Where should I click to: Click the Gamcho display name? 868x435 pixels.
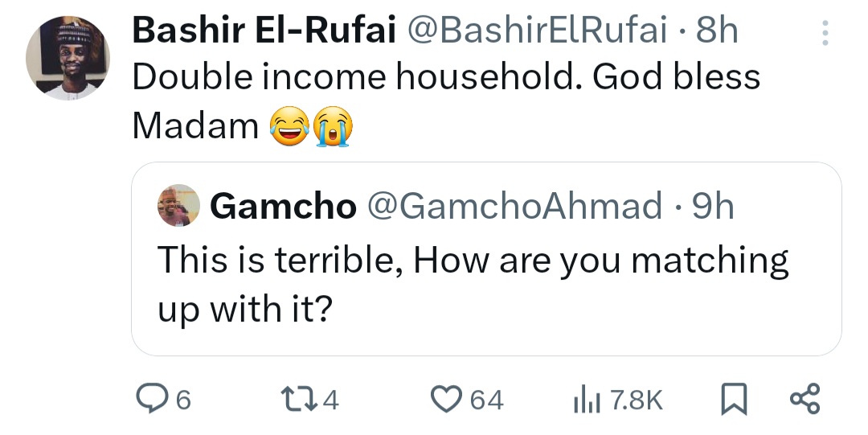(x=283, y=207)
